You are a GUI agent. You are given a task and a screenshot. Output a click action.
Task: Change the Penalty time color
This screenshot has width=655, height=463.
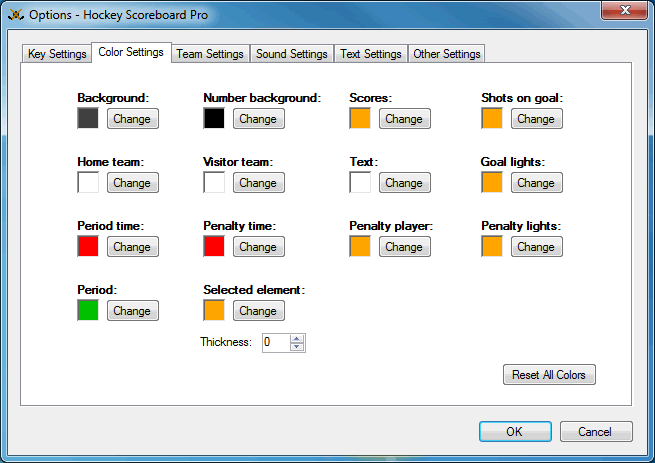pyautogui.click(x=259, y=247)
